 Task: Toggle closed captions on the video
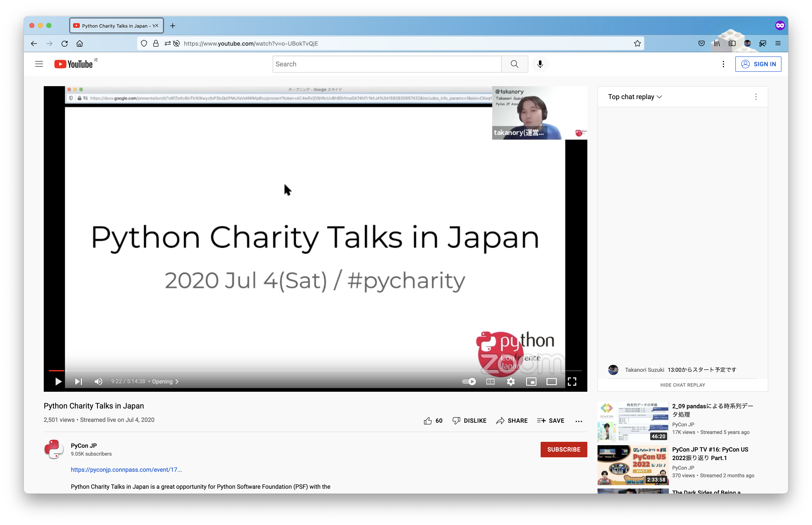click(490, 382)
